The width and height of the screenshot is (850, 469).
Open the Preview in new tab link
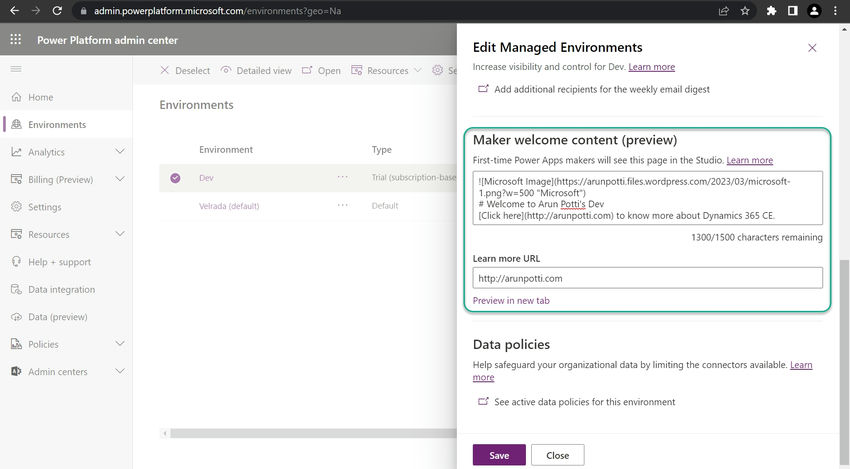pos(511,300)
